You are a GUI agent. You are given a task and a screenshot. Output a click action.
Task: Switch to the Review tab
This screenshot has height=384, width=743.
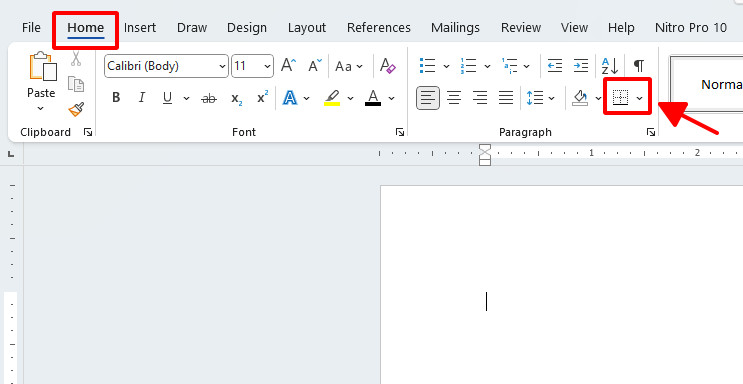[521, 27]
